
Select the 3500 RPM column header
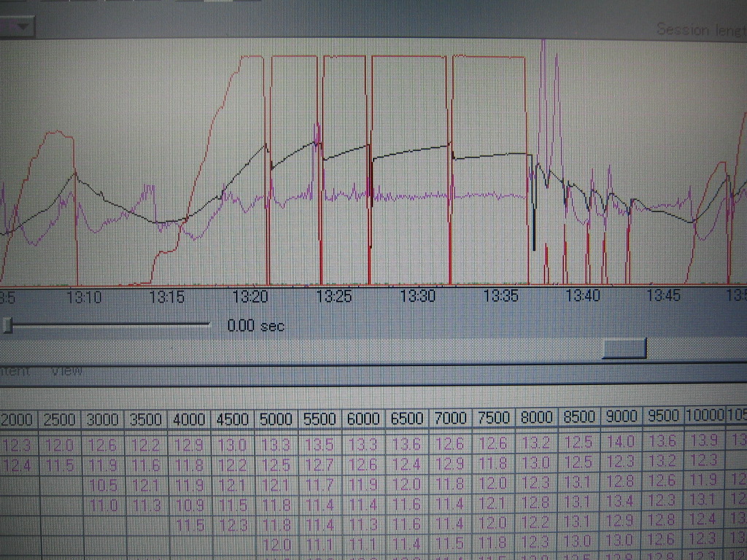146,420
